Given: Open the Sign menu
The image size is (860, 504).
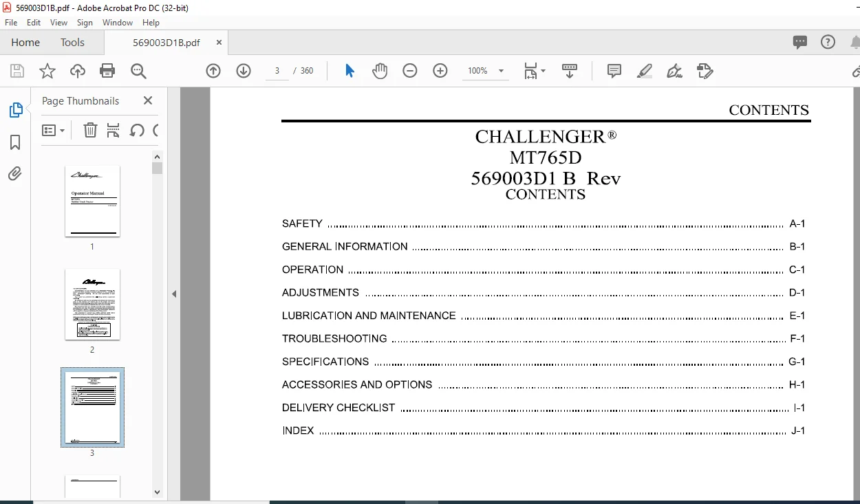Looking at the screenshot, I should [85, 23].
